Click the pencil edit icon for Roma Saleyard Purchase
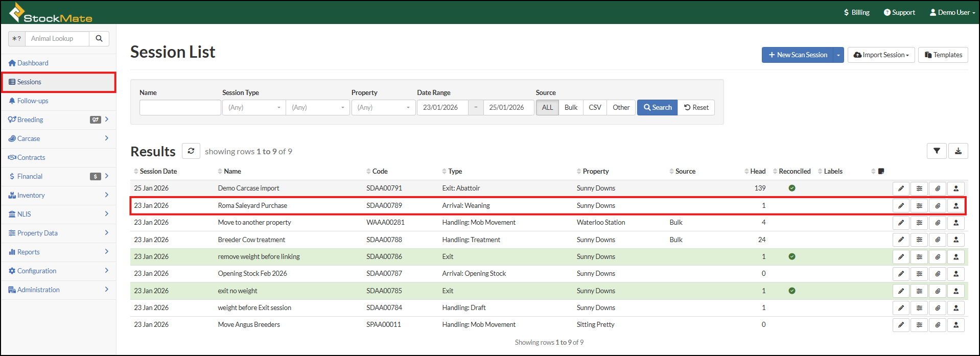Image resolution: width=980 pixels, height=356 pixels. pyautogui.click(x=901, y=206)
